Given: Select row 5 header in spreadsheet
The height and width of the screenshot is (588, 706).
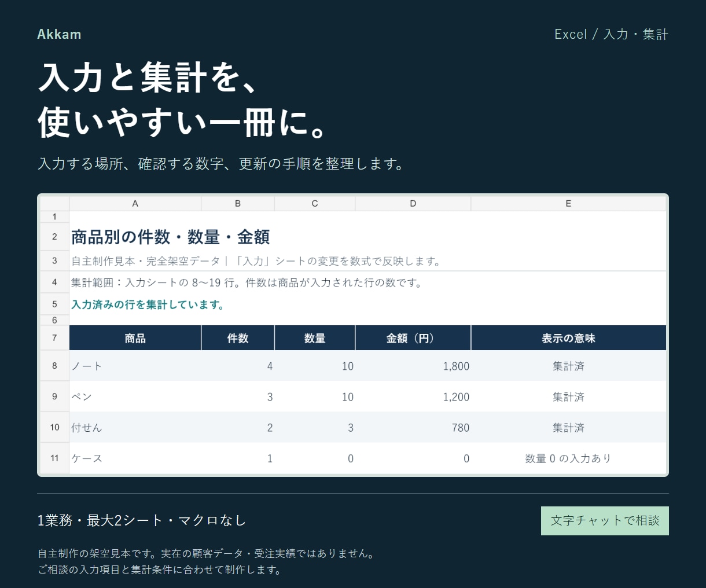Looking at the screenshot, I should (x=54, y=304).
